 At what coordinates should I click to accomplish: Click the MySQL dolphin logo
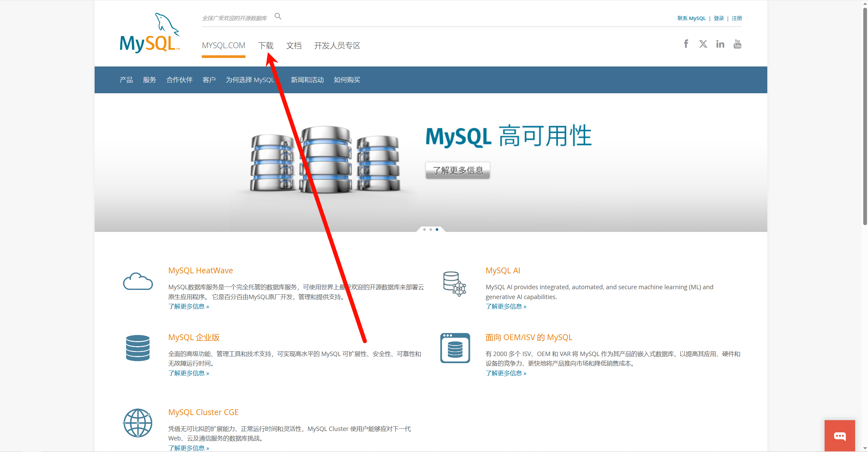tap(150, 33)
